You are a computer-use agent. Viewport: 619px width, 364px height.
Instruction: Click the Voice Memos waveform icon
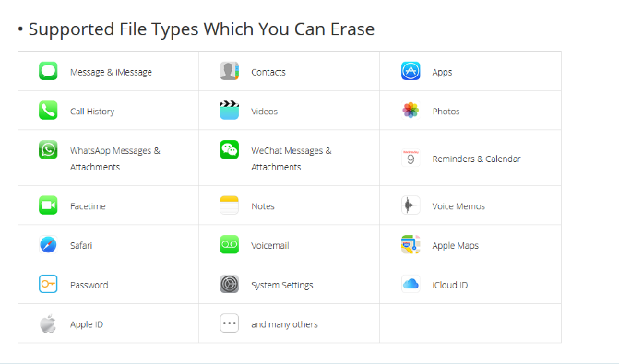pos(411,205)
